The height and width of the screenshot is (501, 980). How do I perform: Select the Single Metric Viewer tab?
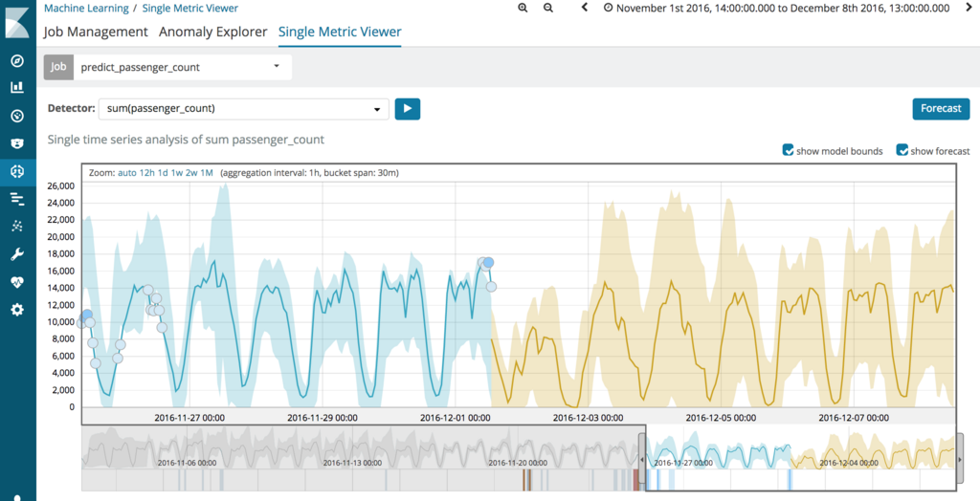pyautogui.click(x=340, y=32)
